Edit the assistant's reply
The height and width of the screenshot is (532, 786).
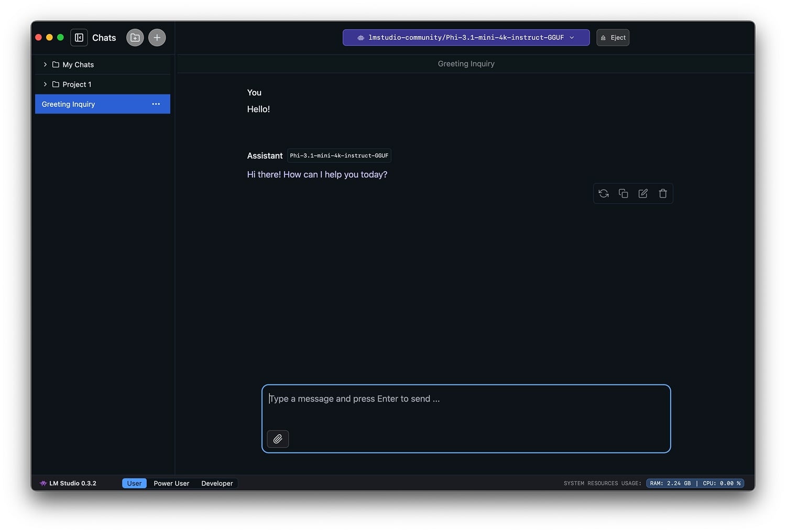(x=643, y=193)
